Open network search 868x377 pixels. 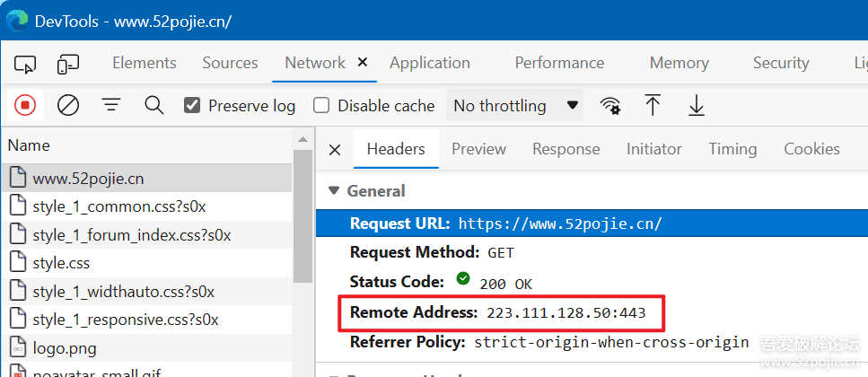(153, 105)
